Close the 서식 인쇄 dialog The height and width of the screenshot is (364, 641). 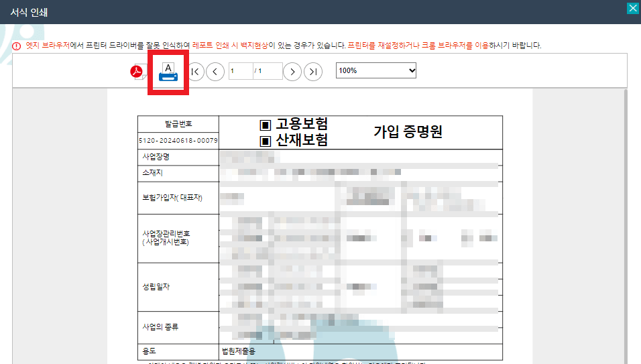[633, 8]
